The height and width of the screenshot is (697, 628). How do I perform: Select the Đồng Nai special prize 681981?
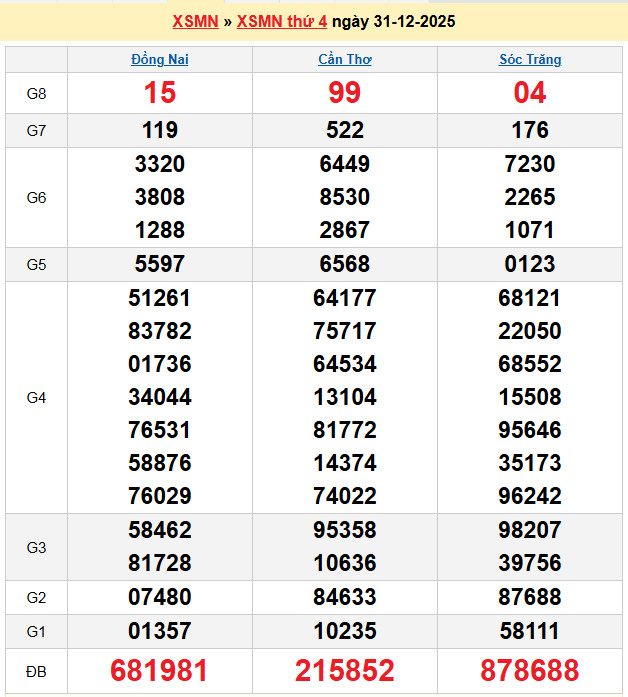pos(160,670)
